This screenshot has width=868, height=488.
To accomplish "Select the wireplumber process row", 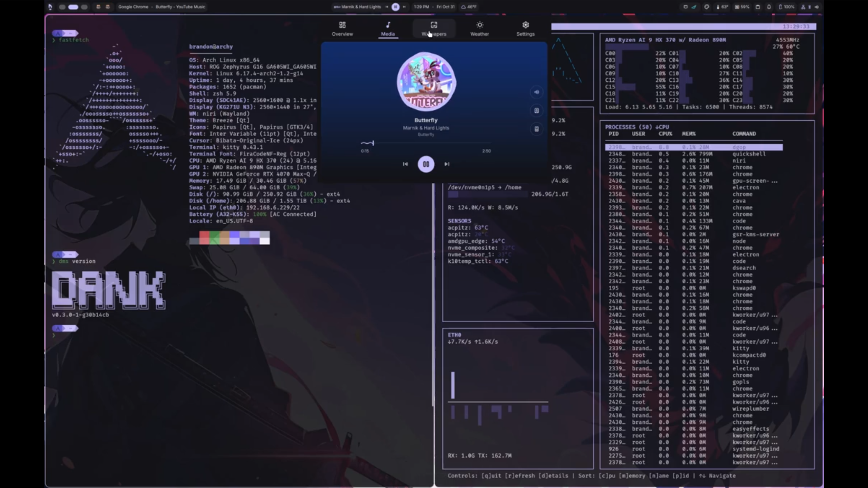I will coord(694,409).
